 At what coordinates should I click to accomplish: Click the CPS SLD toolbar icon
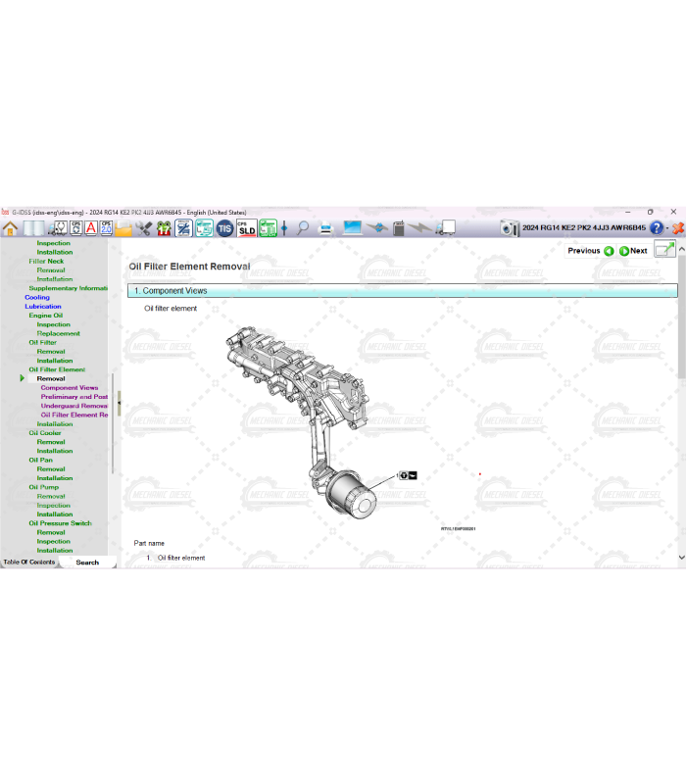point(246,228)
